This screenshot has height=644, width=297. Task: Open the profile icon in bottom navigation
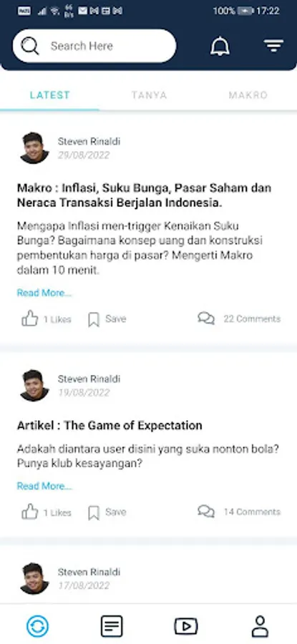coord(260,626)
